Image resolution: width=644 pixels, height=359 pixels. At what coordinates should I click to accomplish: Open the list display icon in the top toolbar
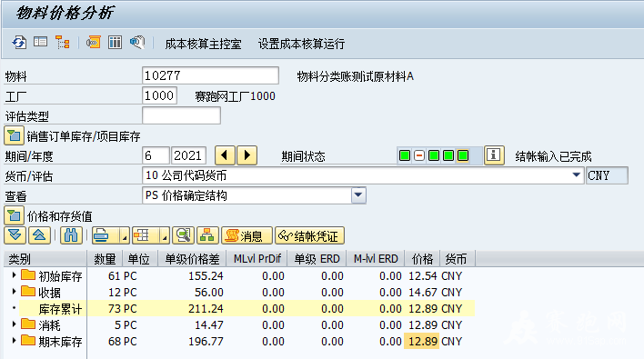[40, 42]
